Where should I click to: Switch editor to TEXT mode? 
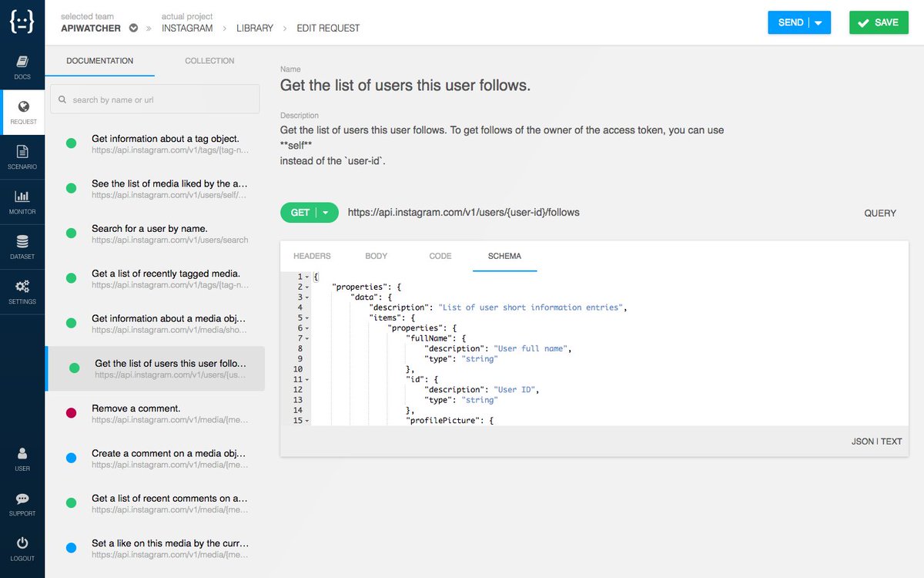click(x=892, y=442)
